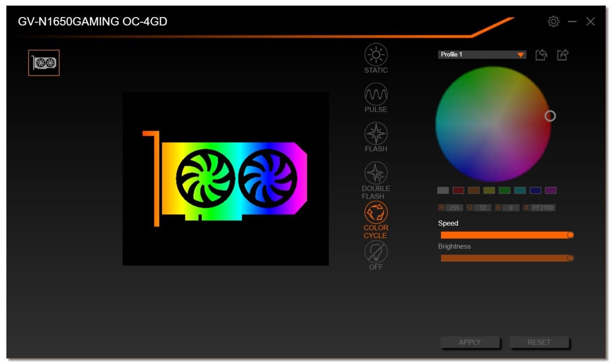The height and width of the screenshot is (364, 612).
Task: Pick the red color swatch
Action: click(x=458, y=190)
